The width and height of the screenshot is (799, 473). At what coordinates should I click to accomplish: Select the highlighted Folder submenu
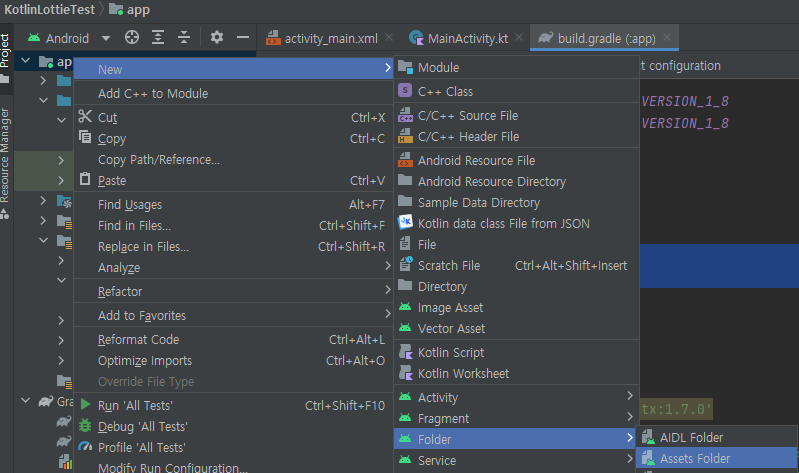coord(515,439)
